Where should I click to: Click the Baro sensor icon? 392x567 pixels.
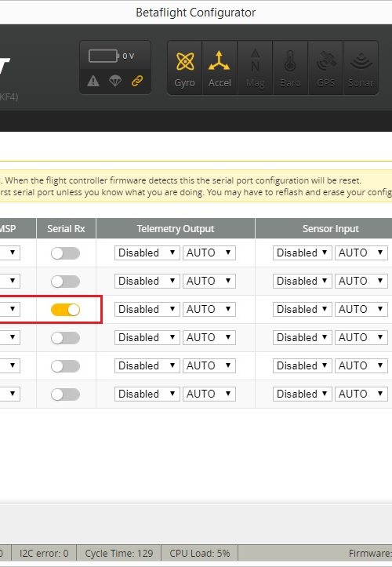[290, 68]
